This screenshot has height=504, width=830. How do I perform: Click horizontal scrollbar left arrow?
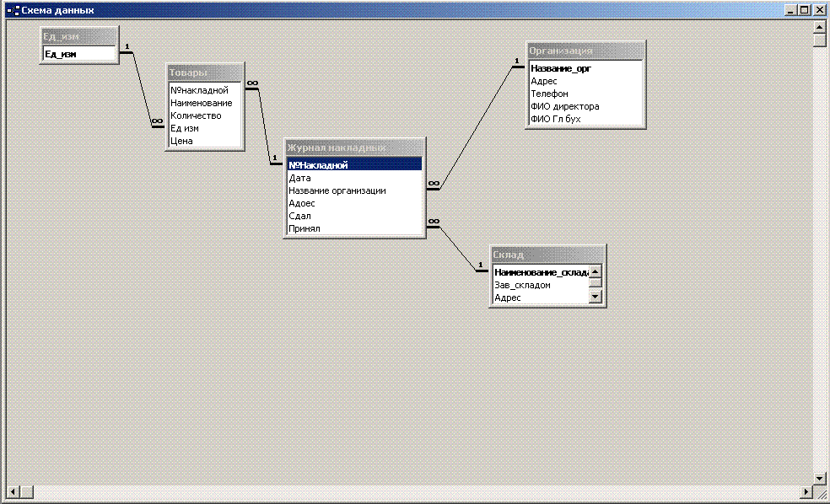click(13, 492)
